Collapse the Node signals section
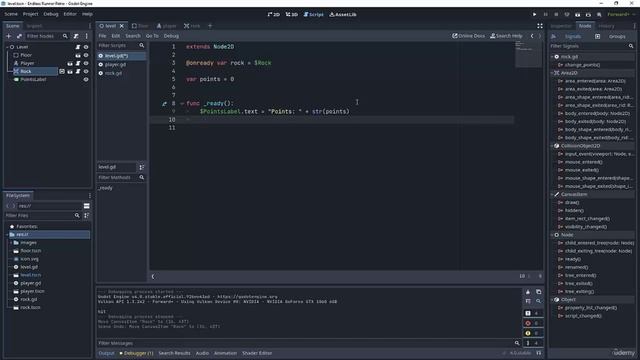The height and width of the screenshot is (360, 640). coord(552,235)
